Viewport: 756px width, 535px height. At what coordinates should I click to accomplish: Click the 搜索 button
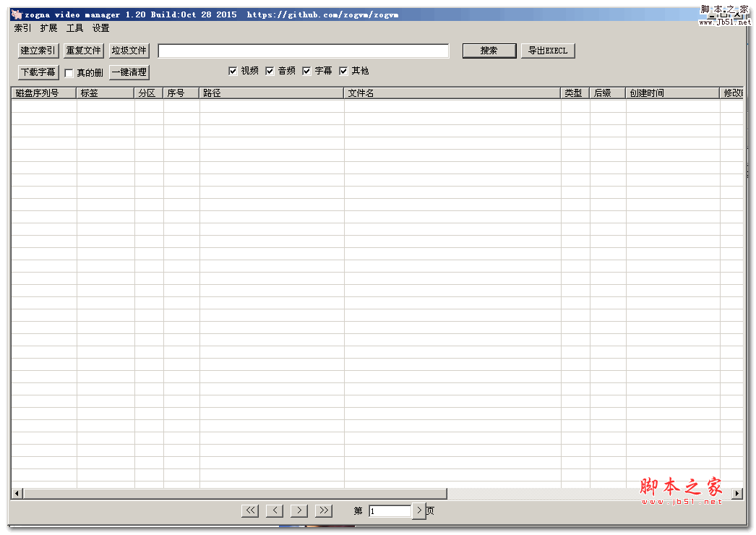pos(489,51)
